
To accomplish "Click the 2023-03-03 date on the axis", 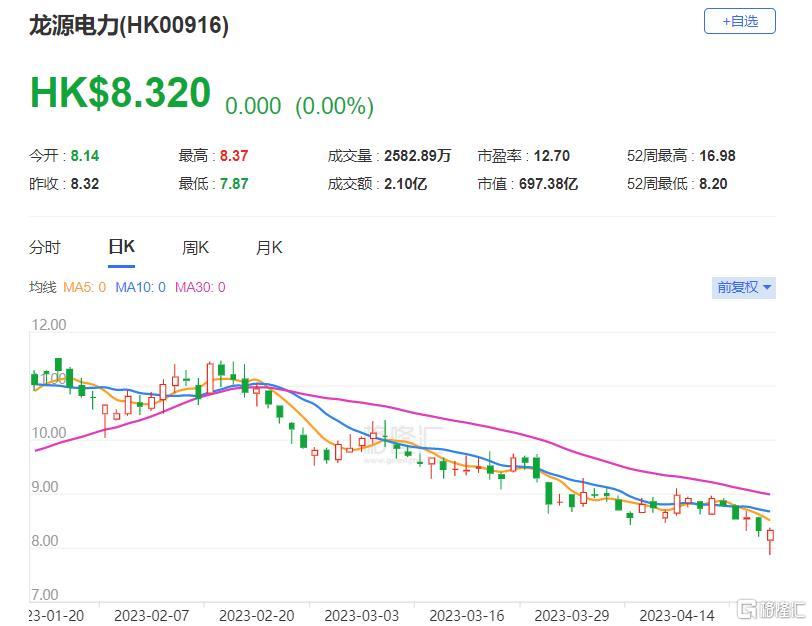I will click(x=361, y=616).
